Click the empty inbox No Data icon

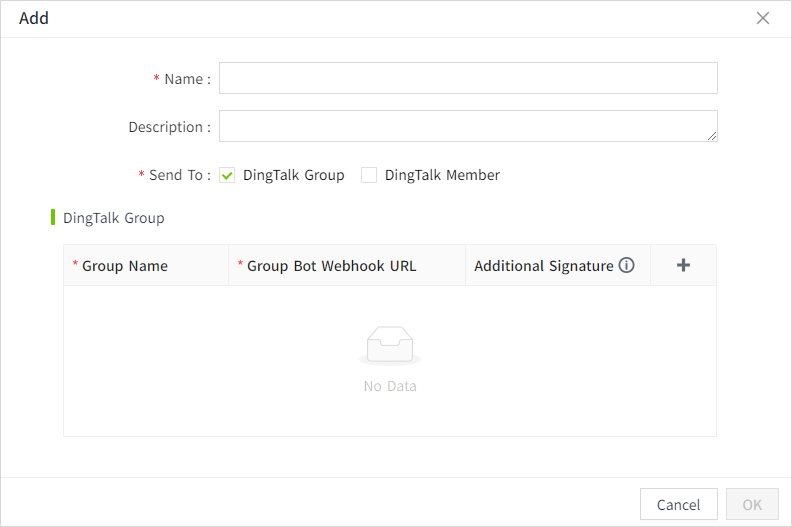pos(389,346)
